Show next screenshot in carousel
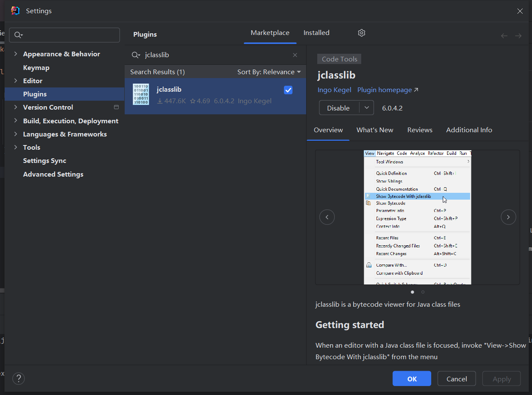 point(508,217)
